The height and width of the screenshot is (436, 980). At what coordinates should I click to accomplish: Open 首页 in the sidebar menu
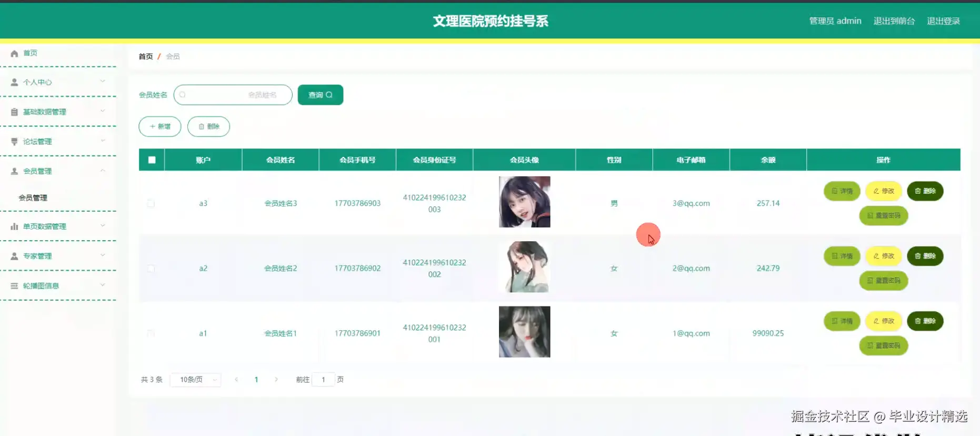[30, 53]
